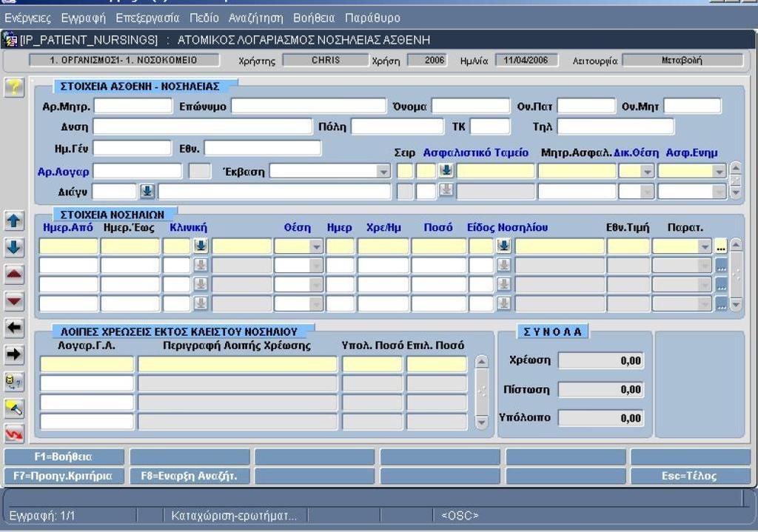The width and height of the screenshot is (758, 532).
Task: Open the Βοήθεια menu
Action: (x=314, y=18)
